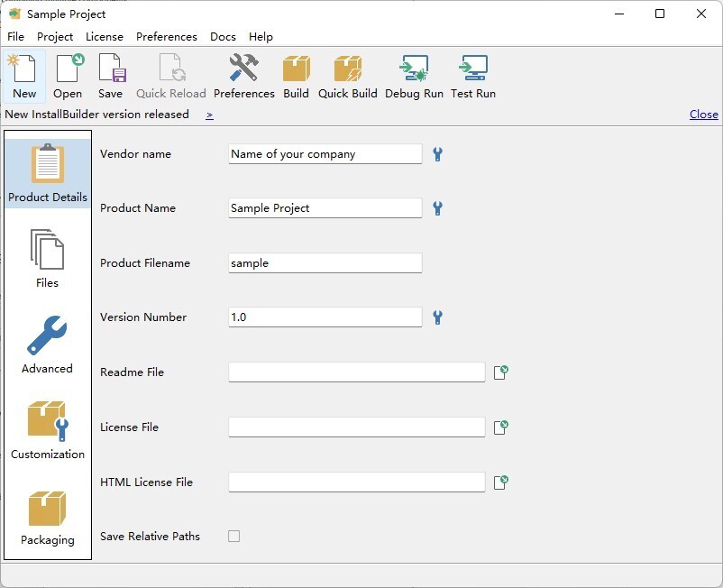This screenshot has height=588, width=723.
Task: Open Preferences from the toolbar
Action: [x=243, y=76]
